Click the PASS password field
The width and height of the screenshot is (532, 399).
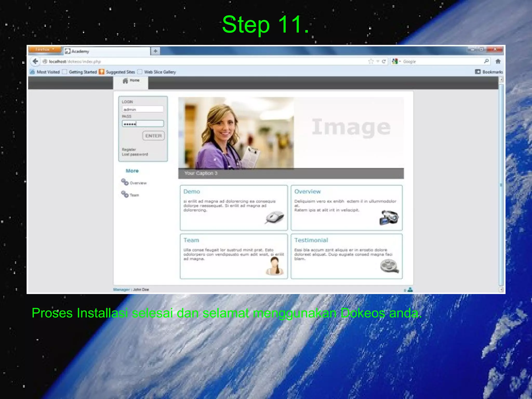coord(143,124)
